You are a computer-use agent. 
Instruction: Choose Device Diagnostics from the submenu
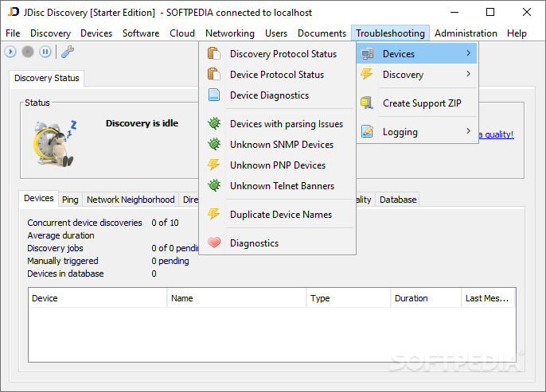[278, 95]
